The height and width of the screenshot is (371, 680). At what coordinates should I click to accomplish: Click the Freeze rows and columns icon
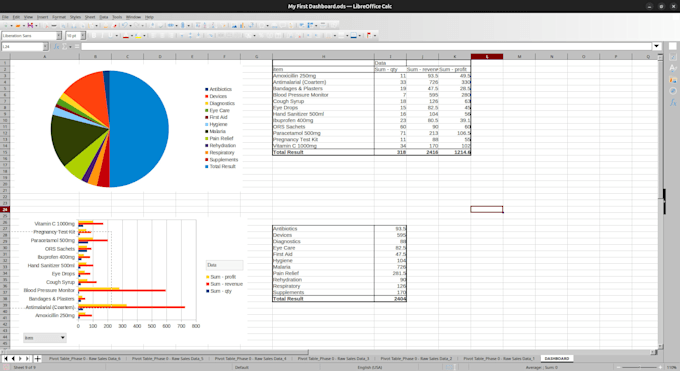coord(310,26)
